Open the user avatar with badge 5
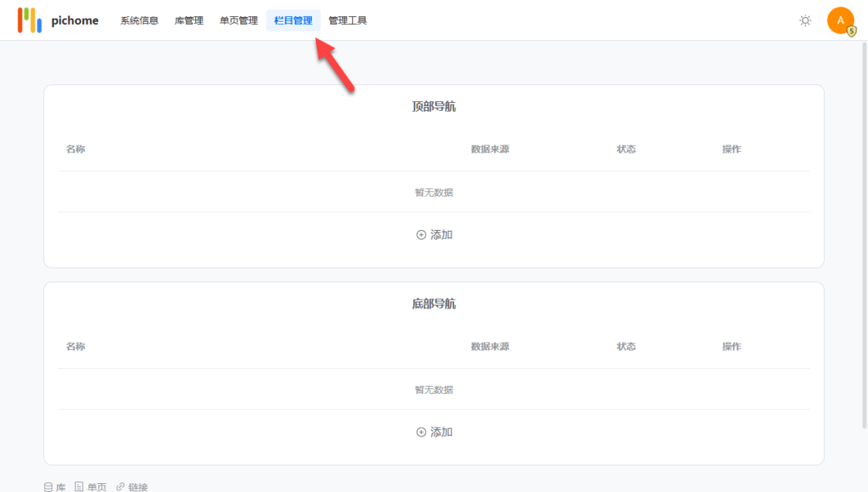This screenshot has width=868, height=492. pyautogui.click(x=841, y=20)
